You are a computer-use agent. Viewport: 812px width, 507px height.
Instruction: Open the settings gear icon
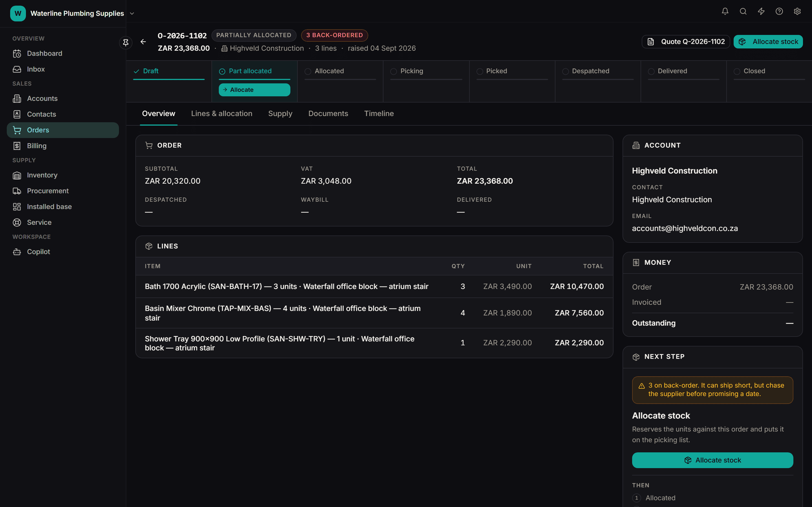797,12
